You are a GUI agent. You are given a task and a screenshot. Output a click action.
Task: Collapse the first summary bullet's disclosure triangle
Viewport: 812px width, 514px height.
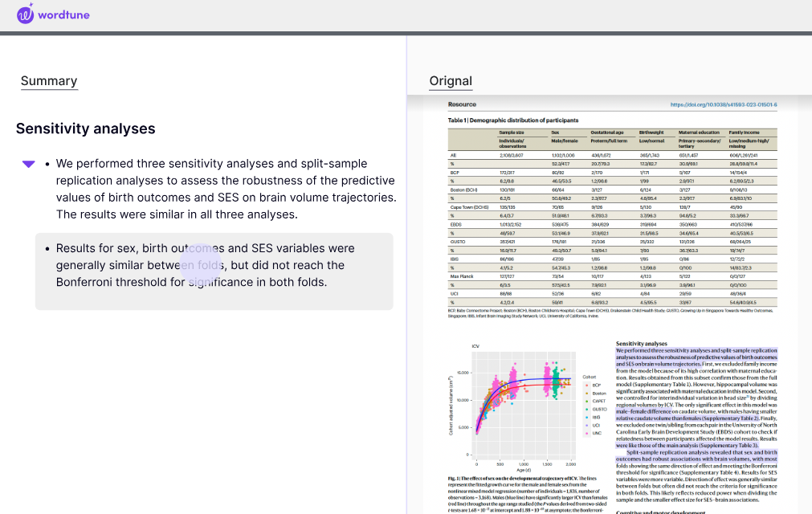28,164
